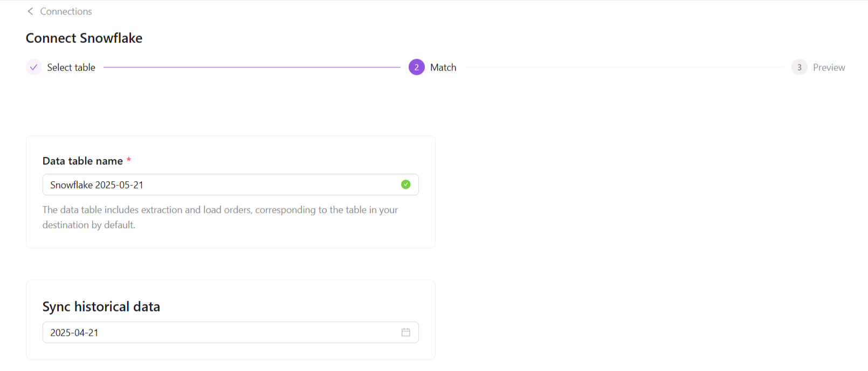Click the purple progress line after Select table
The image size is (868, 371).
[252, 67]
